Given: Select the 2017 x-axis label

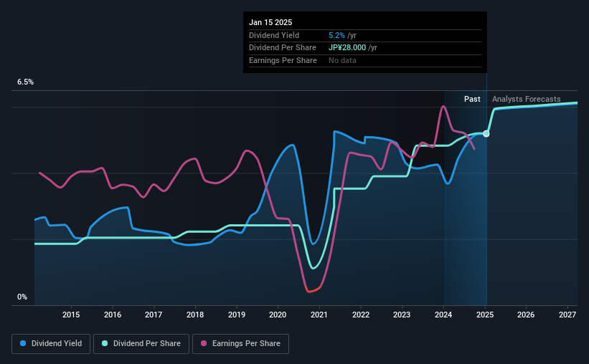Looking at the screenshot, I should (x=154, y=315).
